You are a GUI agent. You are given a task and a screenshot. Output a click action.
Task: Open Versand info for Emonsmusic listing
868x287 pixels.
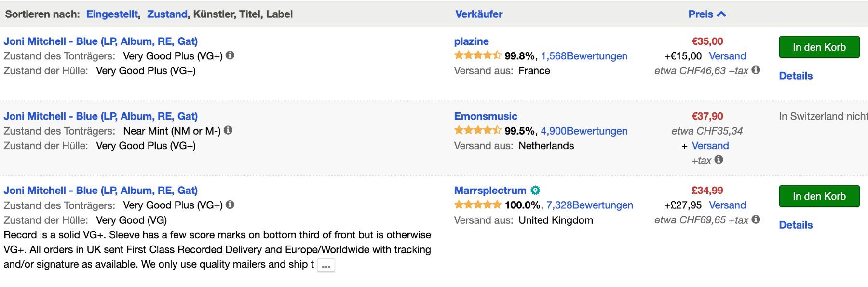click(710, 146)
